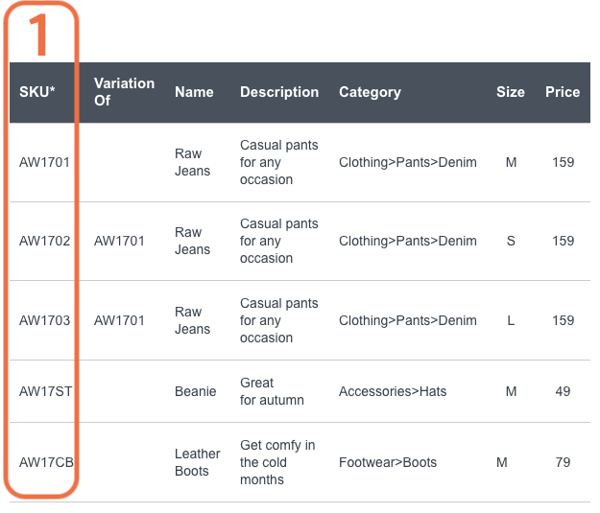600x513 pixels.
Task: Click the AW17ST SKU cell
Action: (46, 391)
